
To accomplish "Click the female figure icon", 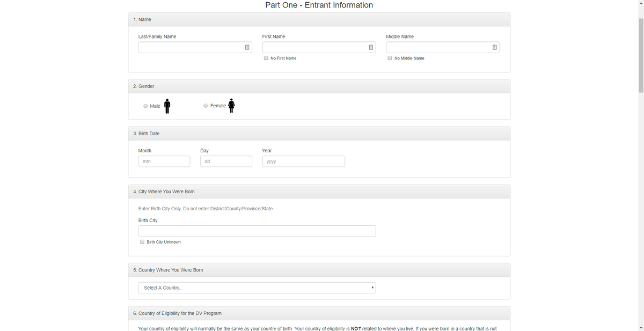I will (231, 106).
